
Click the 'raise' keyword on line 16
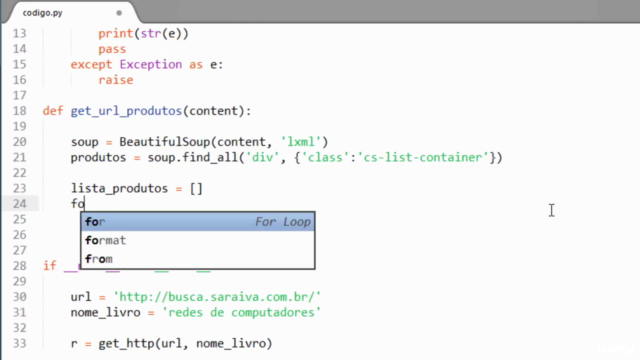[x=116, y=80]
